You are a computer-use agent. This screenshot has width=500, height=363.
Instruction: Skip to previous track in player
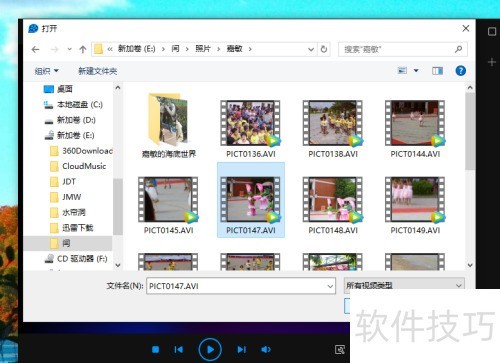pyautogui.click(x=178, y=349)
